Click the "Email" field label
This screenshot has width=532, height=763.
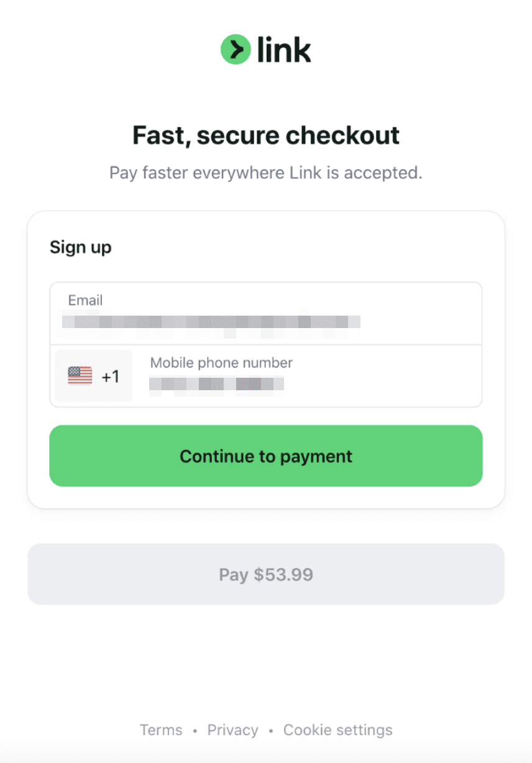[x=85, y=301]
